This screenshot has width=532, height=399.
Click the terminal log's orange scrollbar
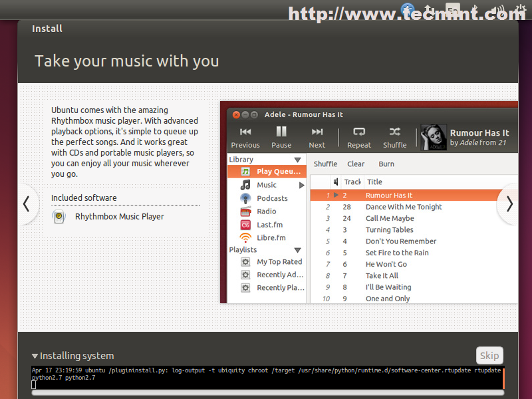(503, 378)
